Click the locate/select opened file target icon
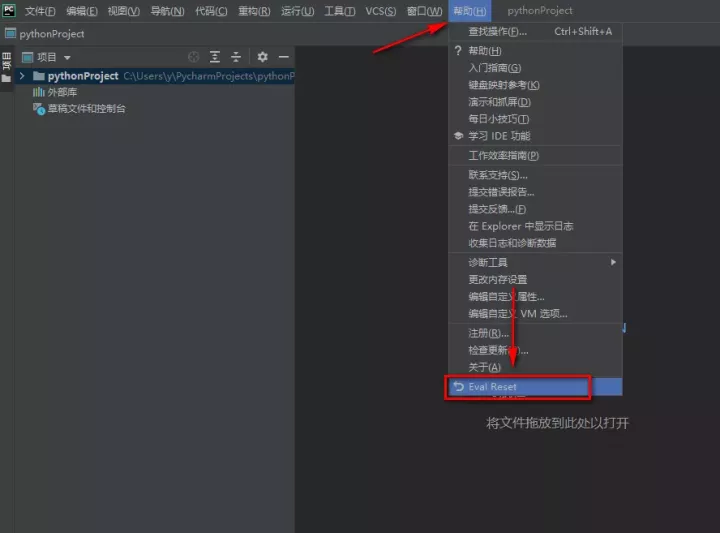The image size is (720, 533). [x=194, y=57]
